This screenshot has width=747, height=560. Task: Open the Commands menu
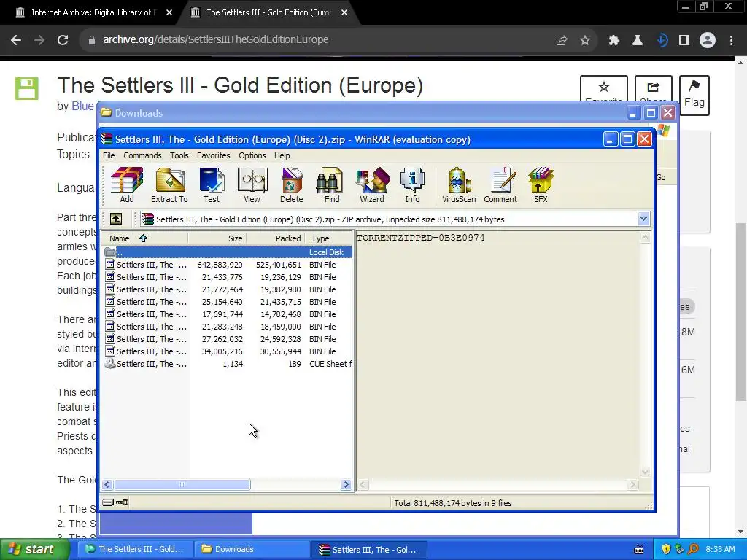[142, 155]
